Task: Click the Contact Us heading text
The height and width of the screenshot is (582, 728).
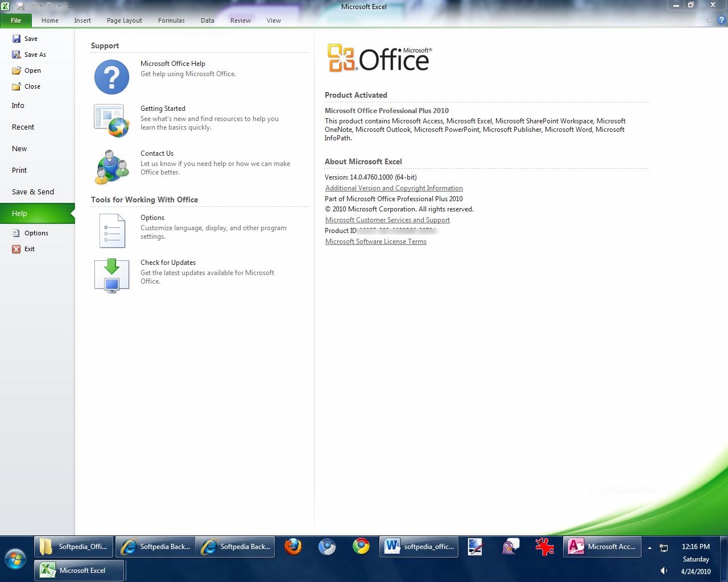Action: (157, 153)
